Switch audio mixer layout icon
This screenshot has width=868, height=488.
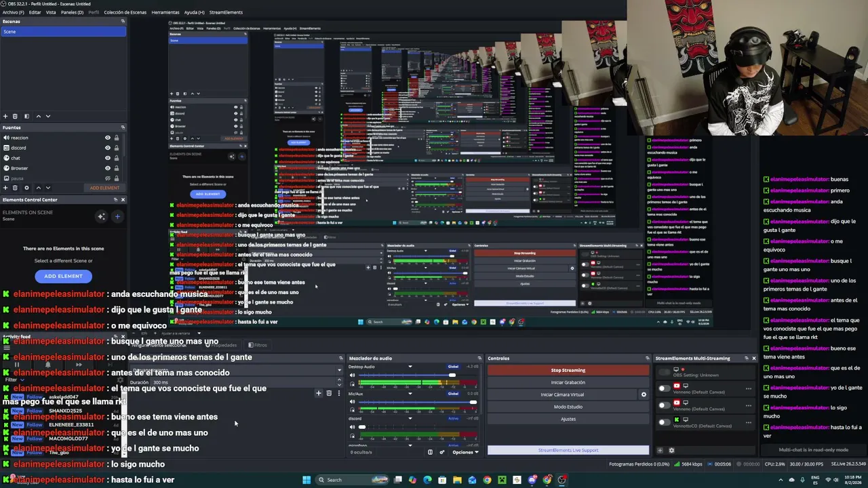[x=430, y=452]
